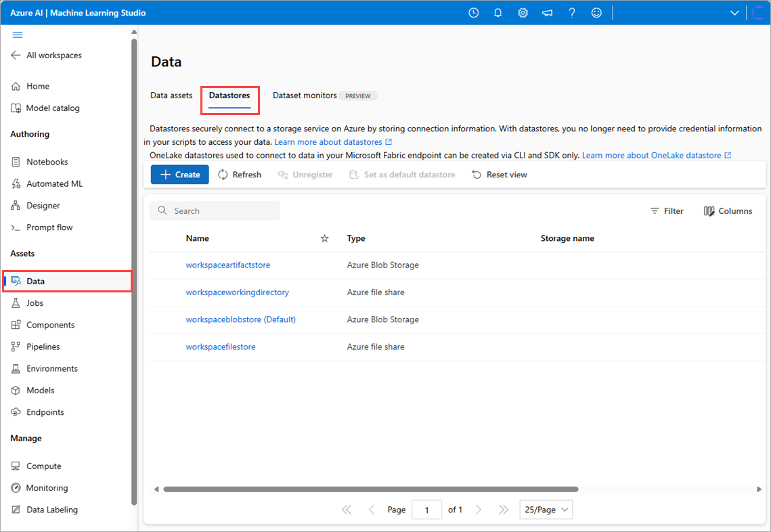Open Prompt flow in the sidebar

pos(42,227)
